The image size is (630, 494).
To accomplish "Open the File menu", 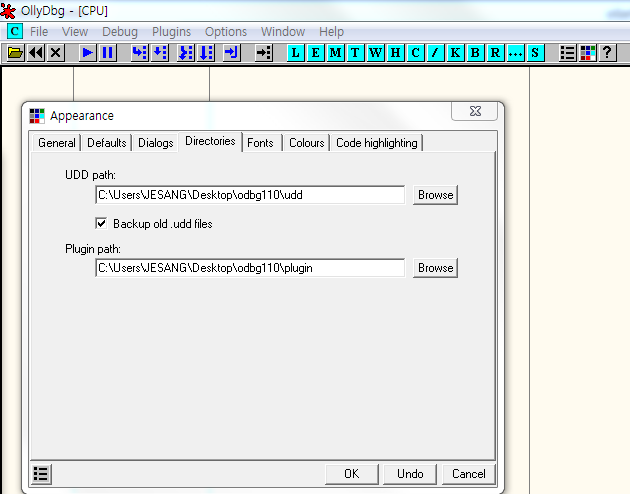I will coord(39,32).
